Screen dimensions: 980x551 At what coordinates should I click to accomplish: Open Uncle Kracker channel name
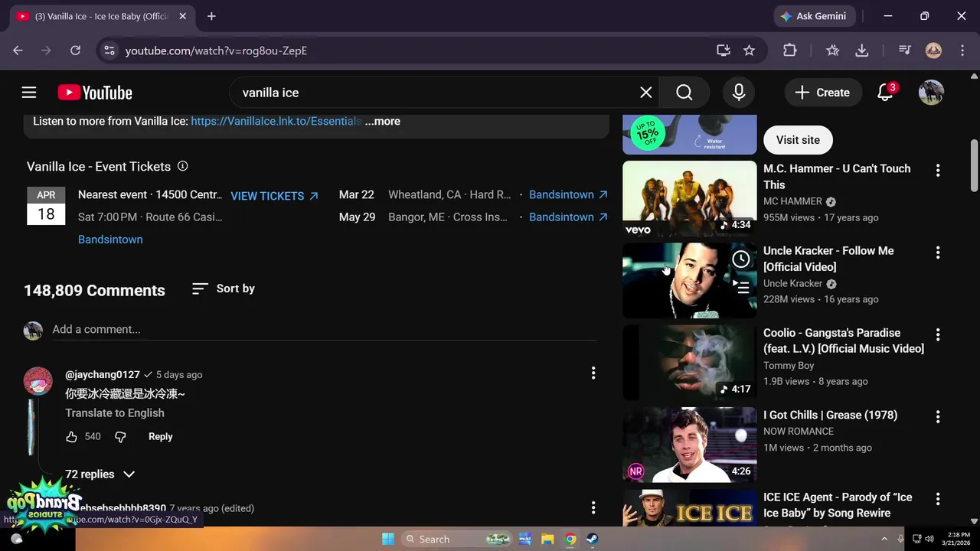(x=792, y=283)
